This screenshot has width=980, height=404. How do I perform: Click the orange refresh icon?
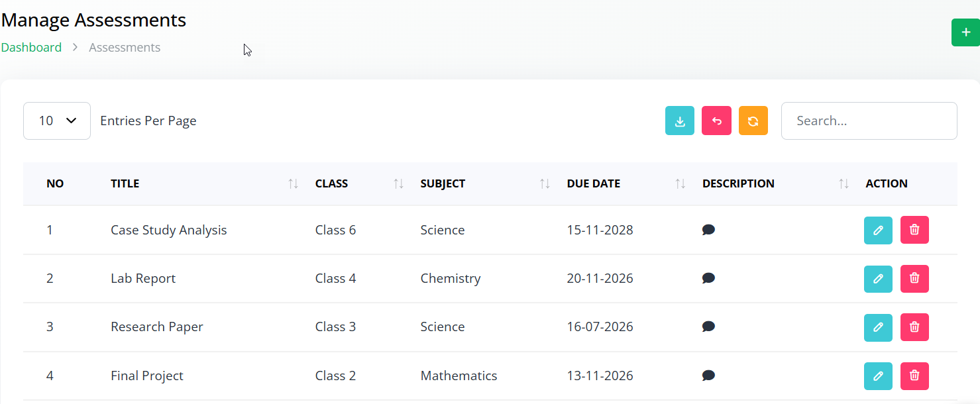(x=753, y=121)
